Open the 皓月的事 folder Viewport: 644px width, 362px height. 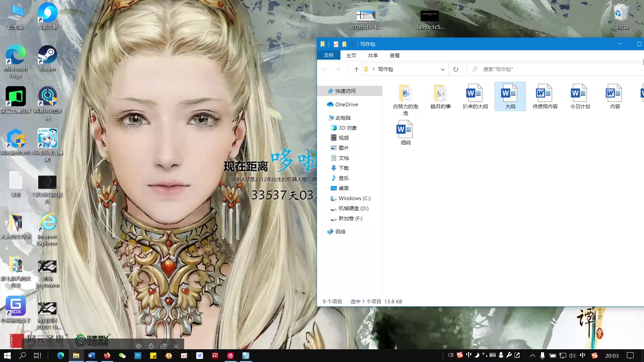point(440,97)
